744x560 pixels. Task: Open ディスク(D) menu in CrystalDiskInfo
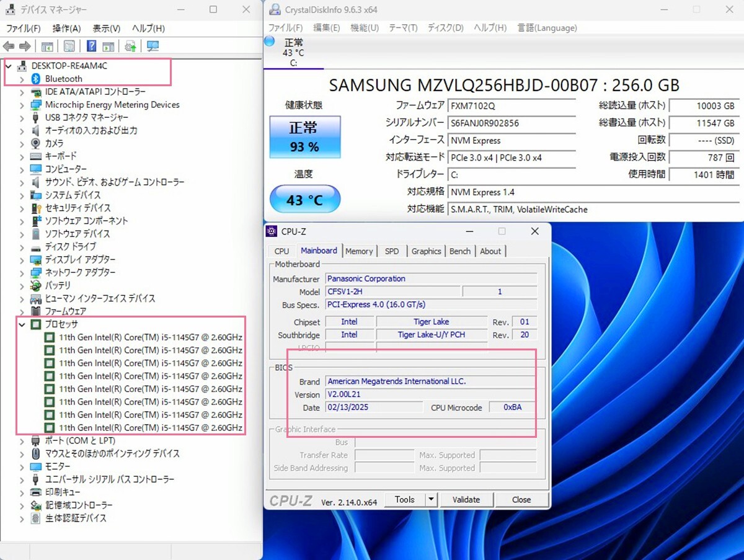coord(446,28)
